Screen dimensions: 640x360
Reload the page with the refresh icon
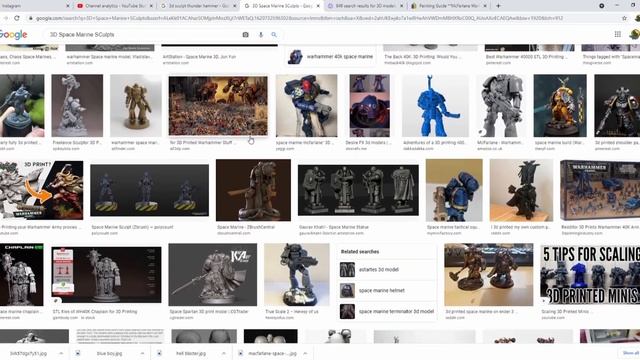click(17, 18)
